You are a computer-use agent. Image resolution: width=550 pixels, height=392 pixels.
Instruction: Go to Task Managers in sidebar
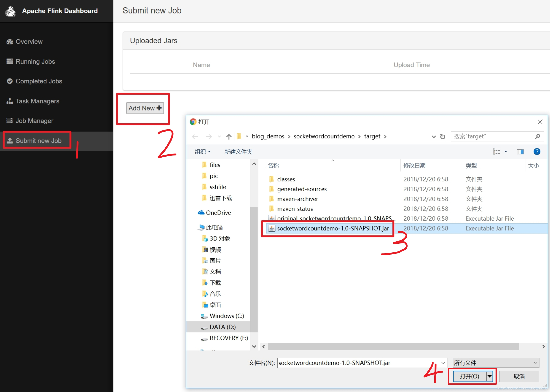coord(37,101)
